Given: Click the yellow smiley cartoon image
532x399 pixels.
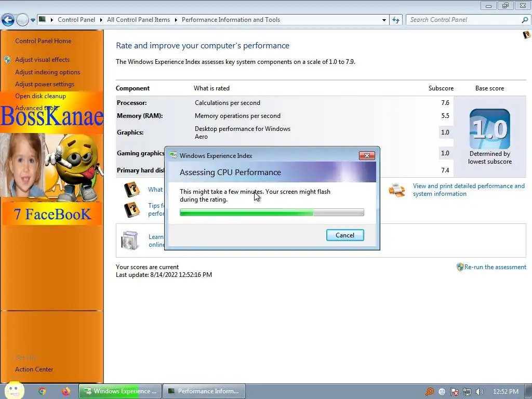Looking at the screenshot, I should pyautogui.click(x=74, y=167).
